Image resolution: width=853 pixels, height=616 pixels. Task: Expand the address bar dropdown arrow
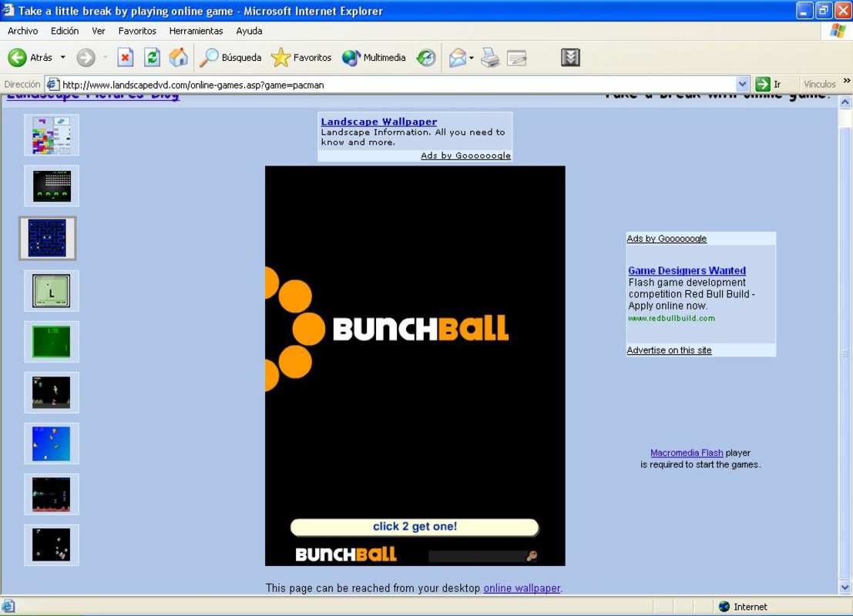pos(742,84)
